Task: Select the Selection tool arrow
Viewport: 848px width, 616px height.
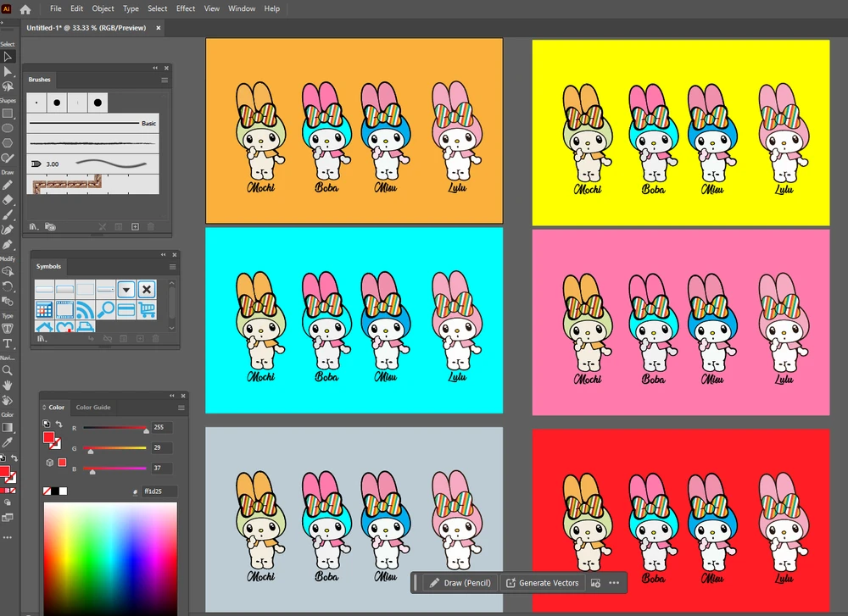Action: (8, 56)
